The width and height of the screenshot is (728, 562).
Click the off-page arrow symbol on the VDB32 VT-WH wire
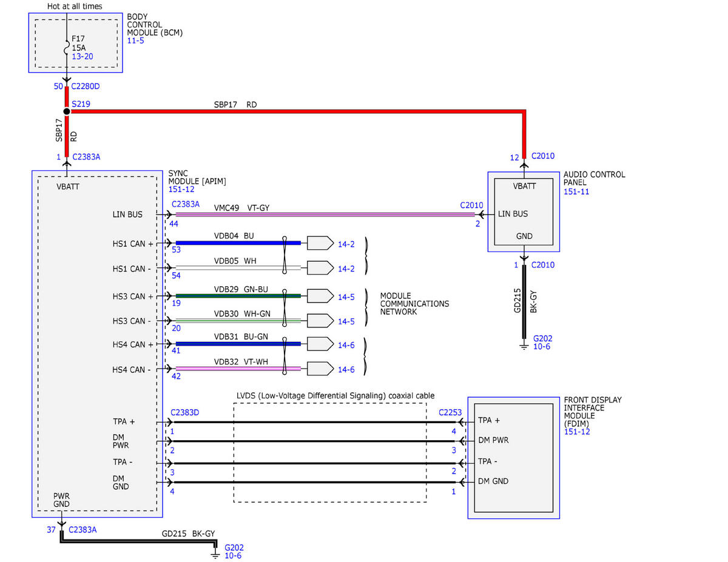(320, 368)
